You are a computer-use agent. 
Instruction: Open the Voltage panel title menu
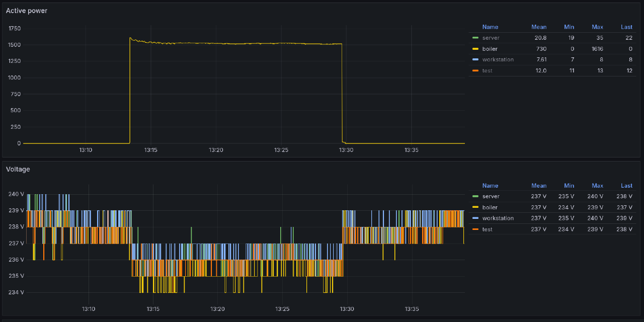[x=18, y=169]
